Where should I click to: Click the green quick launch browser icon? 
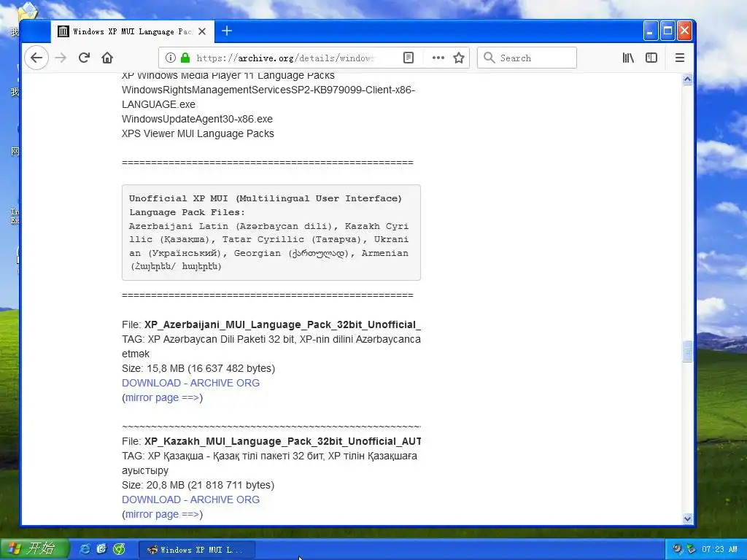119,550
